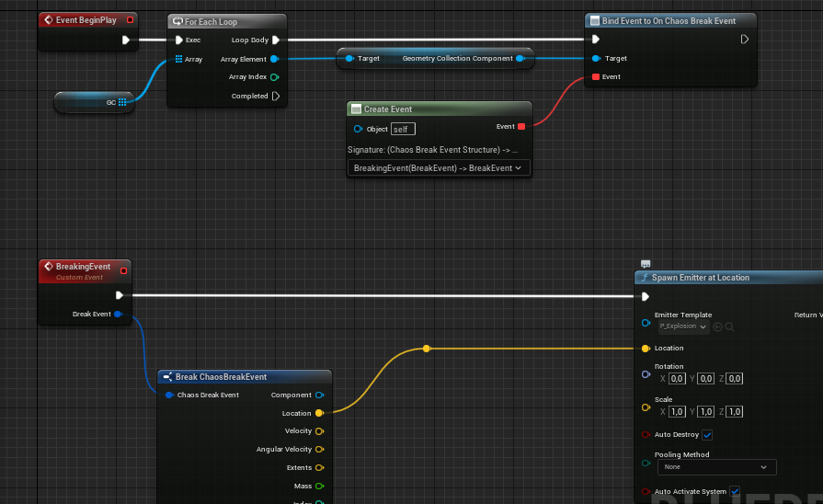Select the For Each Loop node title
The height and width of the screenshot is (504, 823).
pyautogui.click(x=211, y=21)
